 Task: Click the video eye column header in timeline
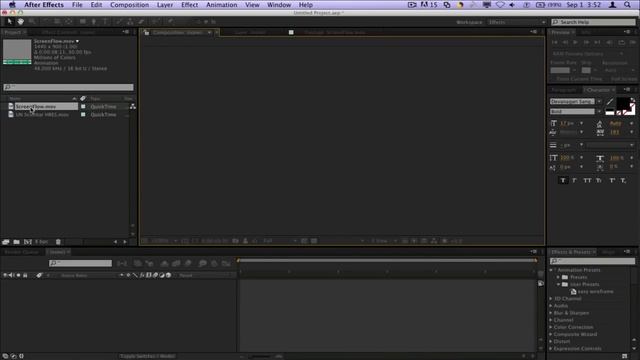click(x=5, y=276)
